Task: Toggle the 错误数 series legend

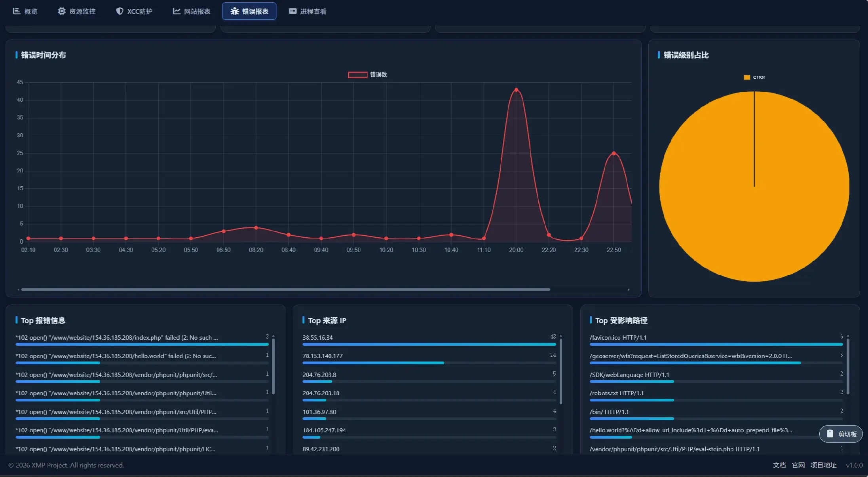Action: (367, 75)
